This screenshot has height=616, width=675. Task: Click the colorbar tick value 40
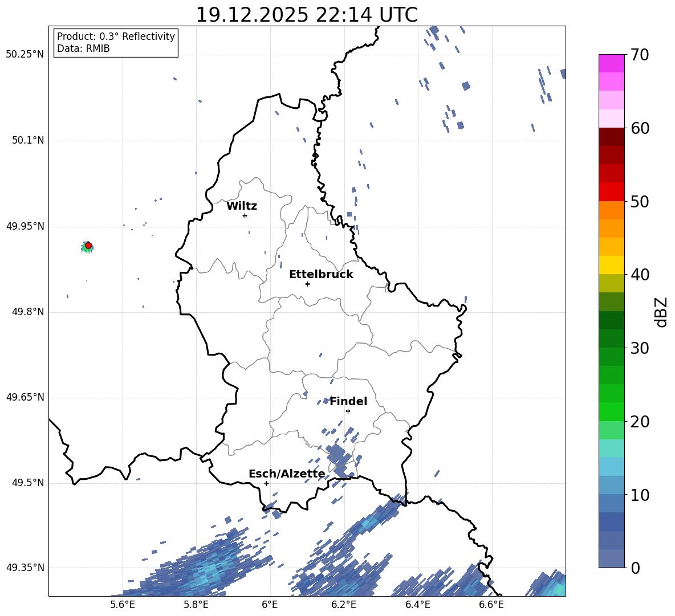pos(640,275)
